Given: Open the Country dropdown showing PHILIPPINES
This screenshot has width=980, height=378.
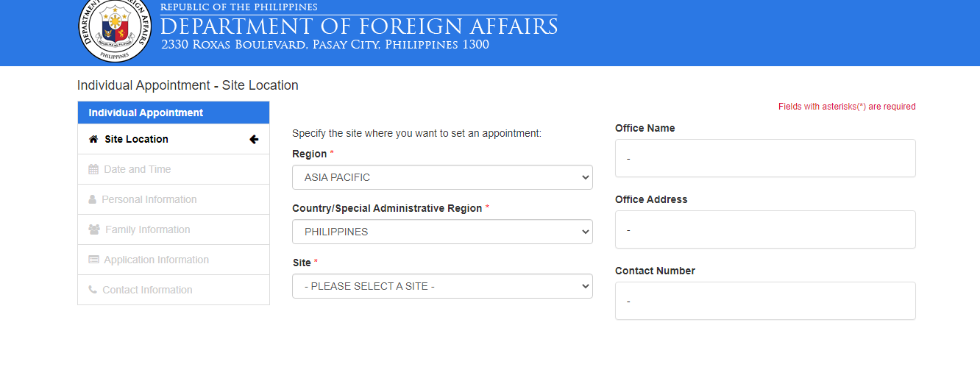Looking at the screenshot, I should pos(442,232).
